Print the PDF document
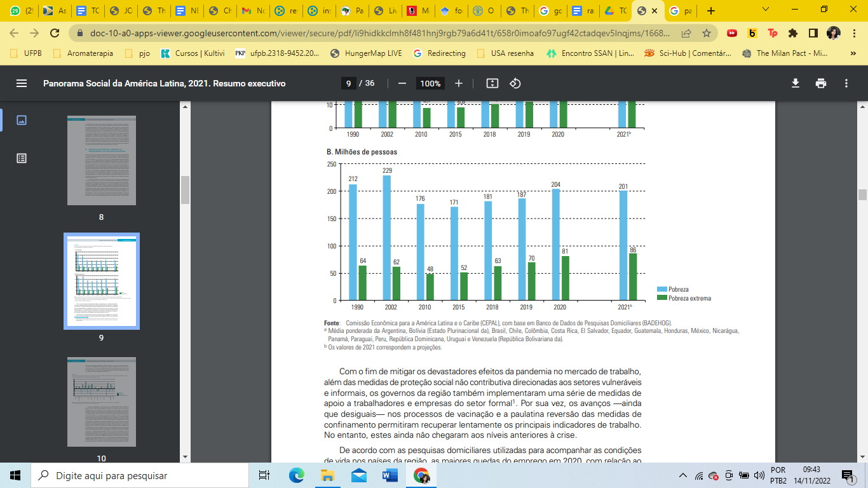Screen dimensions: 868x488 tap(821, 83)
